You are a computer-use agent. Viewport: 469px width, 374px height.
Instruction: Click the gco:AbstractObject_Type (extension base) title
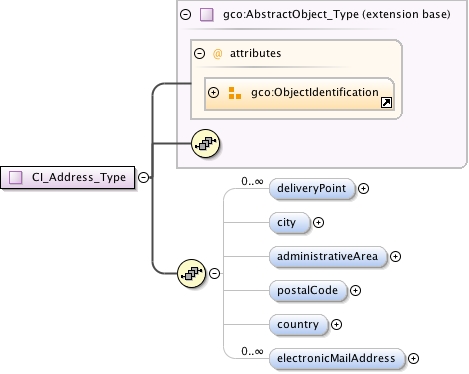[x=337, y=14]
